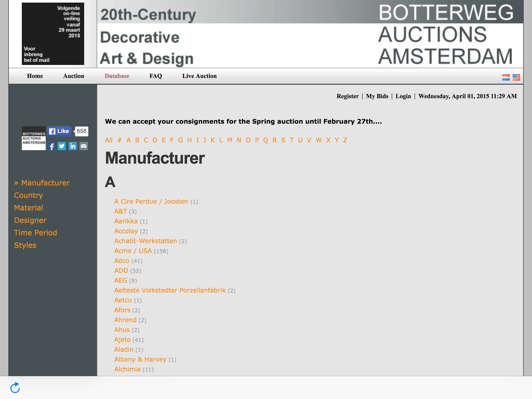Click the Material sidebar filter

[28, 208]
